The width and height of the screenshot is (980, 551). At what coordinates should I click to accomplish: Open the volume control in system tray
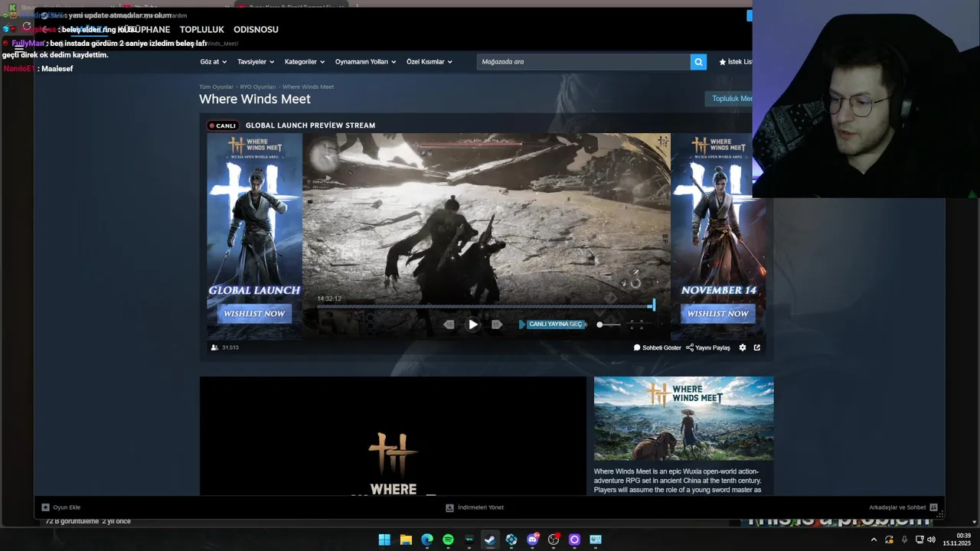[x=931, y=540]
